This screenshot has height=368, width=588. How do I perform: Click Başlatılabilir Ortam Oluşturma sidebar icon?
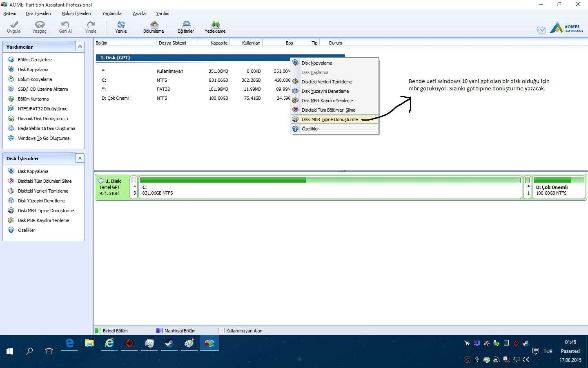pyautogui.click(x=11, y=128)
